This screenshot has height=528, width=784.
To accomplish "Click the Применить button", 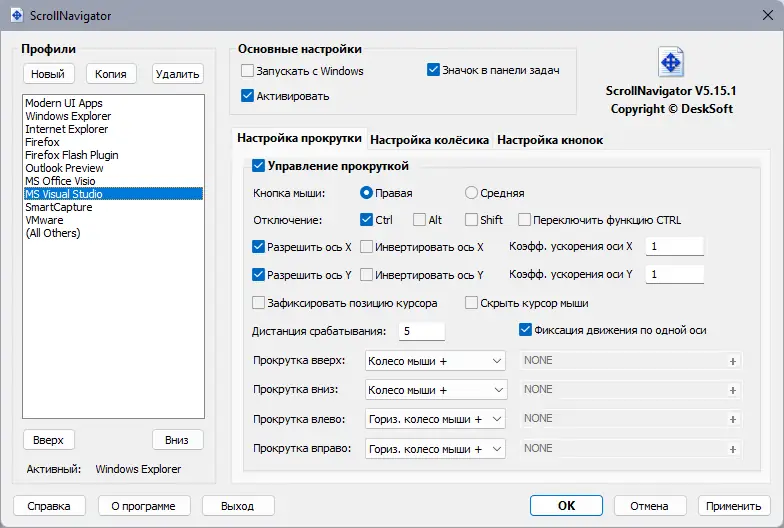I will coord(734,506).
